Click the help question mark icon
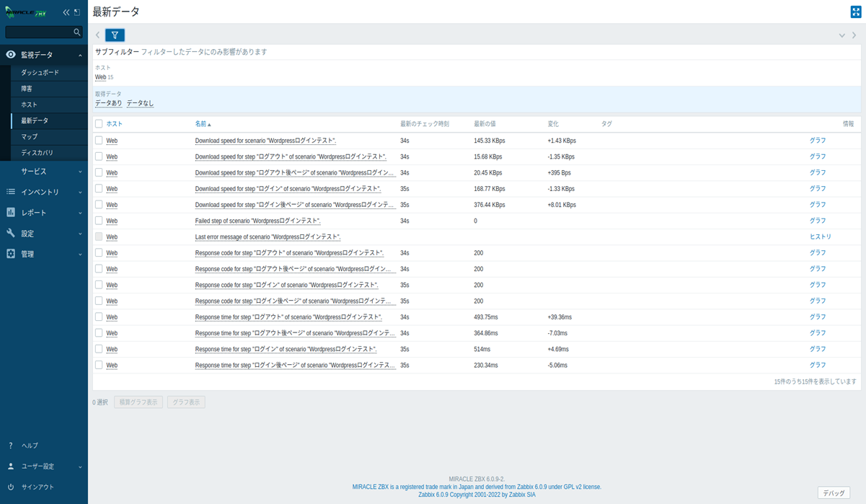The width and height of the screenshot is (866, 504). coord(11,446)
